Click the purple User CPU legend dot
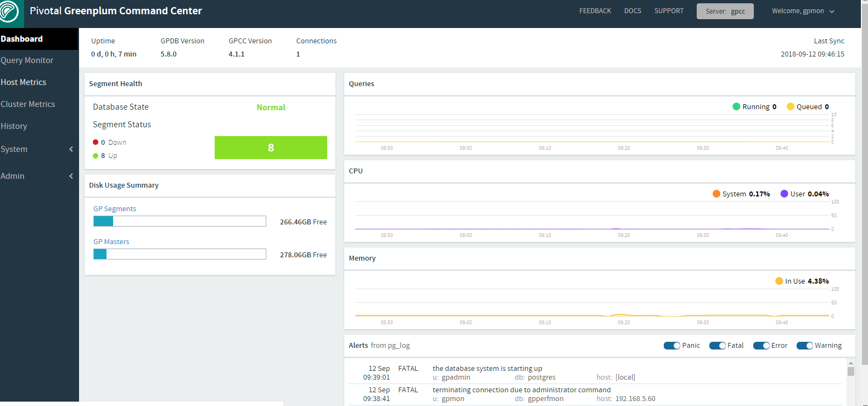 [x=784, y=194]
